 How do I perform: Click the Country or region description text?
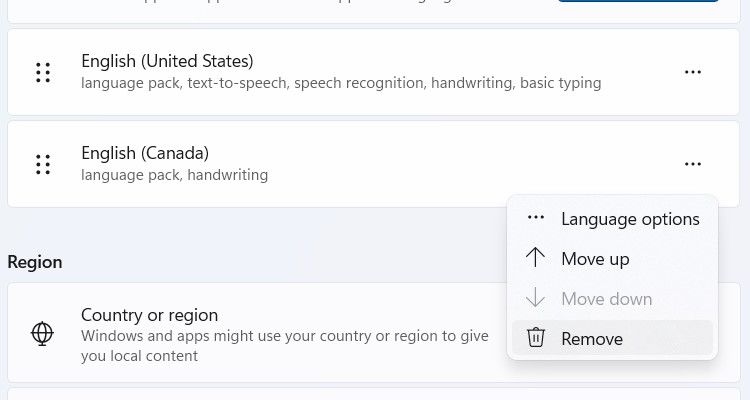point(285,346)
